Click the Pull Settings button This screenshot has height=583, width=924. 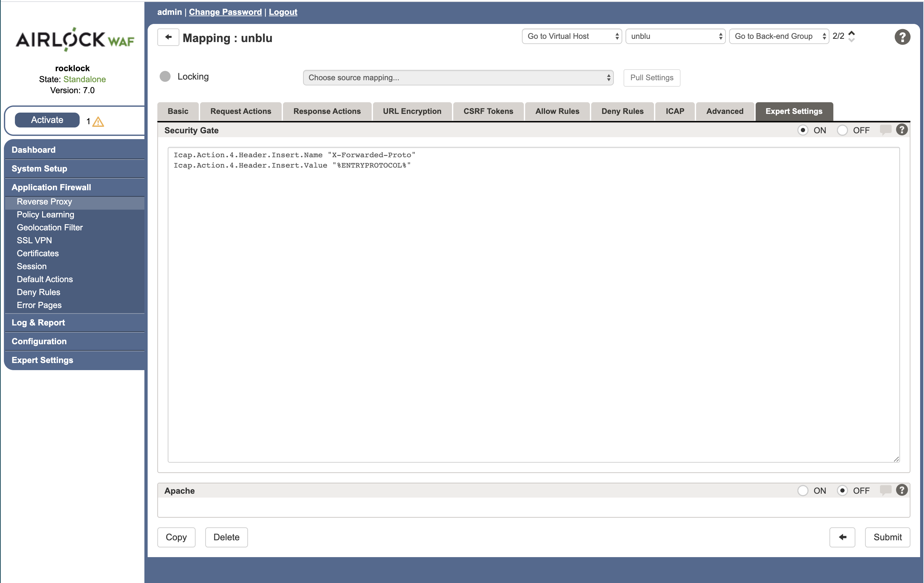(x=651, y=77)
